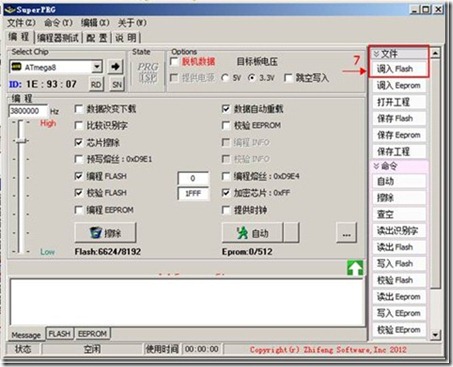
Task: Click the 3800000 Hz frequency field
Action: click(28, 111)
